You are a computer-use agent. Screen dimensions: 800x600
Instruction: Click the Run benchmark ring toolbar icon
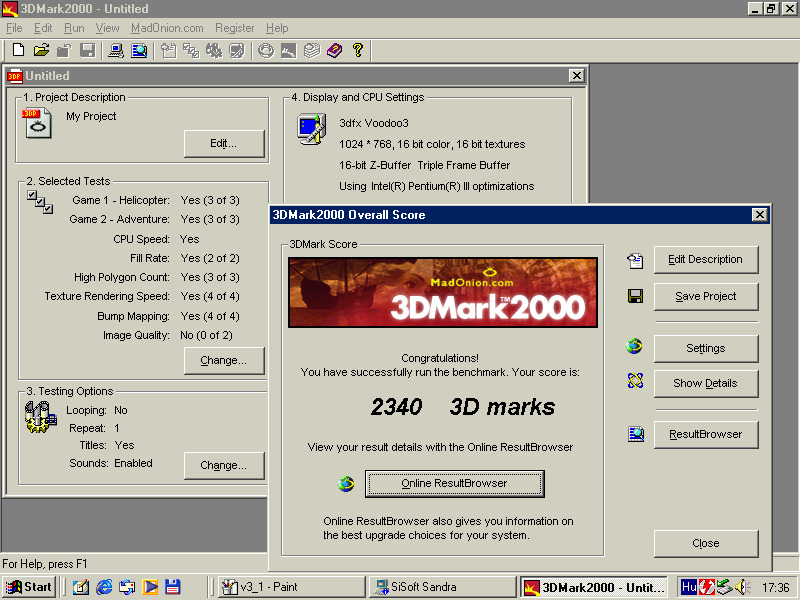click(x=266, y=50)
